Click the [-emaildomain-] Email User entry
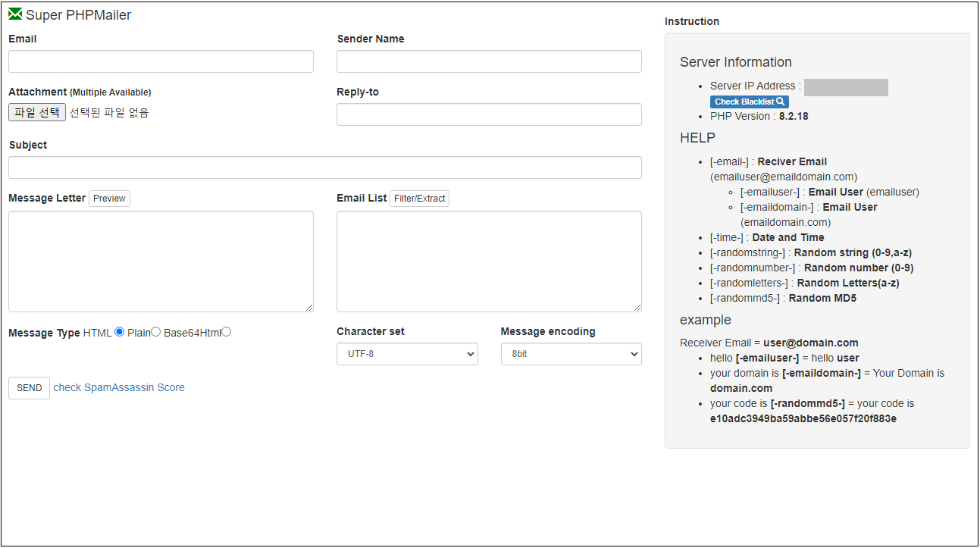Viewport: 980px width, 548px height. 809,215
